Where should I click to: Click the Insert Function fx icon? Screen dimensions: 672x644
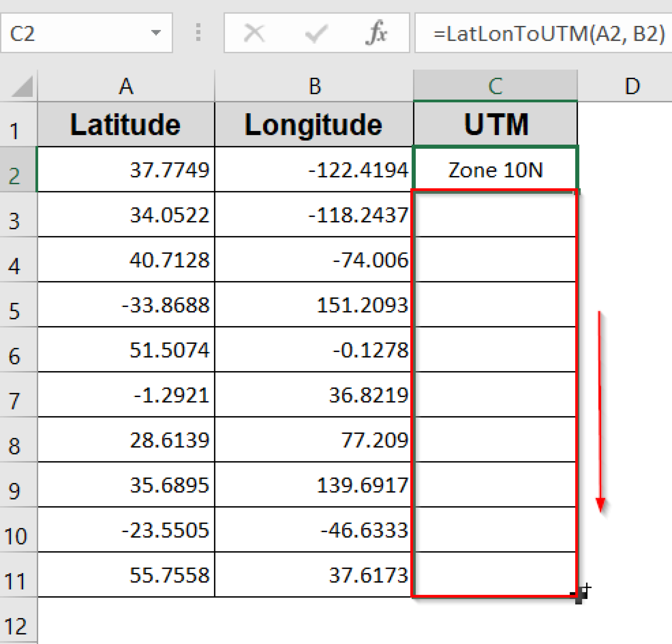coord(377,32)
